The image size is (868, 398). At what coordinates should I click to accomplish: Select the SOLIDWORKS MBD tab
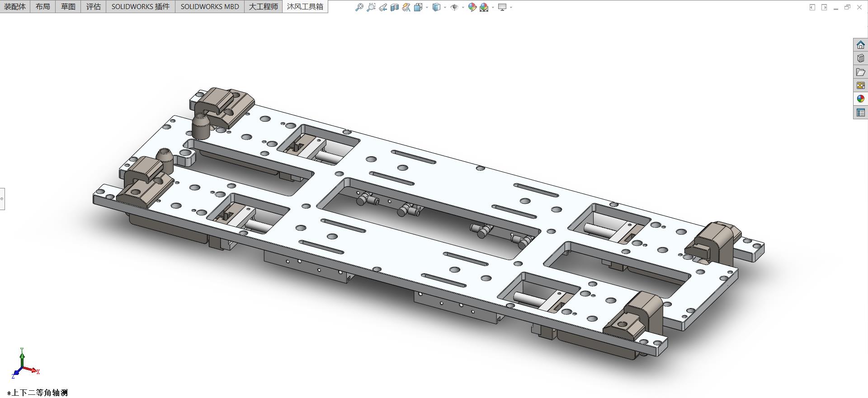210,6
